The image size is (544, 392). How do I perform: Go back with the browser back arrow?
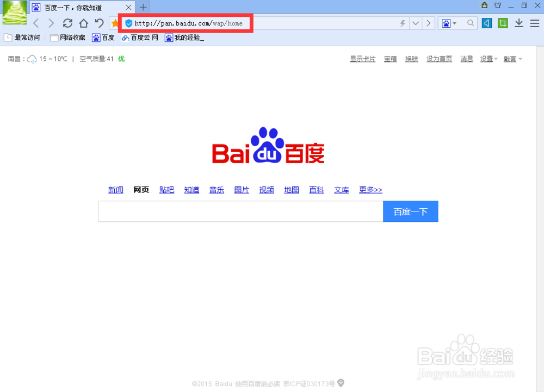(36, 23)
